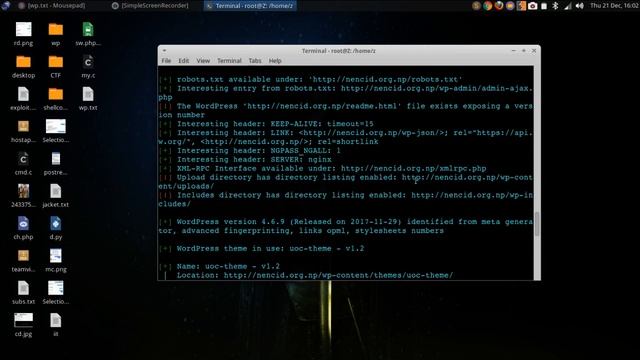Image resolution: width=640 pixels, height=360 pixels.
Task: Select the my.c source file icon
Action: tap(88, 62)
